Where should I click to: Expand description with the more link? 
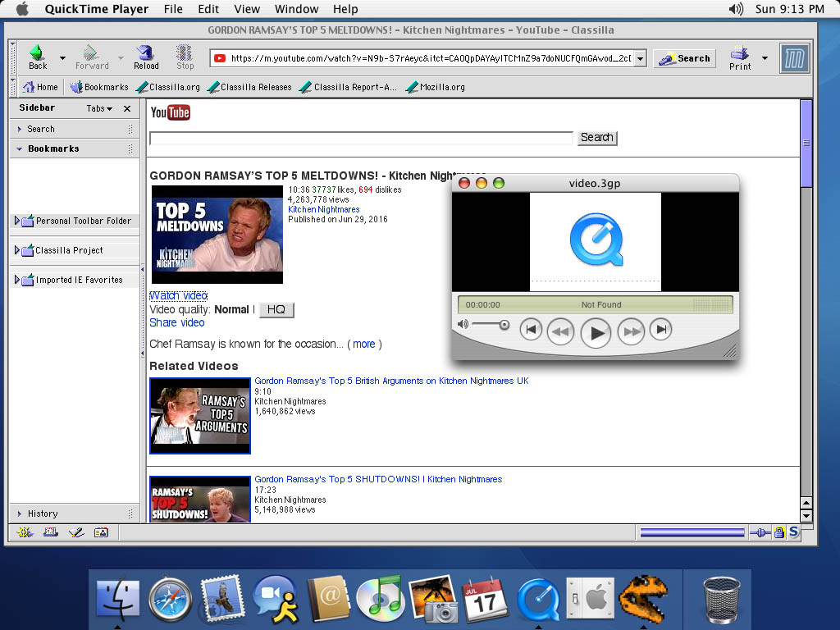pyautogui.click(x=363, y=344)
